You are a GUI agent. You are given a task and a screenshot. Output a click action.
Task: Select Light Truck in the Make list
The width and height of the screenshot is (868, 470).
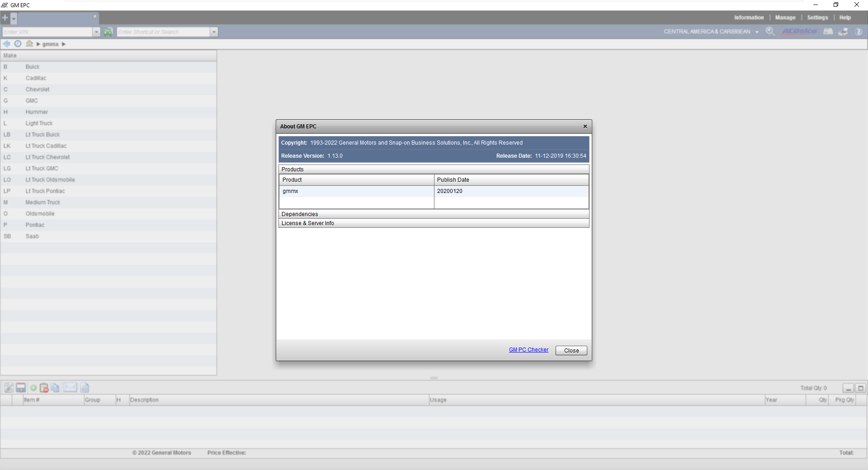[x=108, y=123]
